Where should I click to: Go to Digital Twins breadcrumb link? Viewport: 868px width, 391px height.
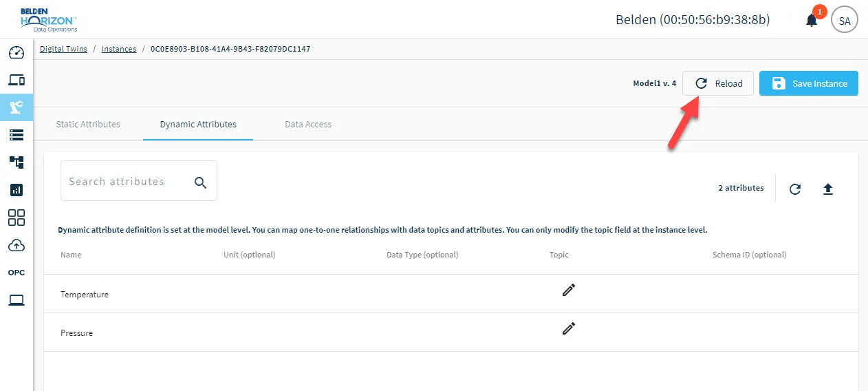63,49
